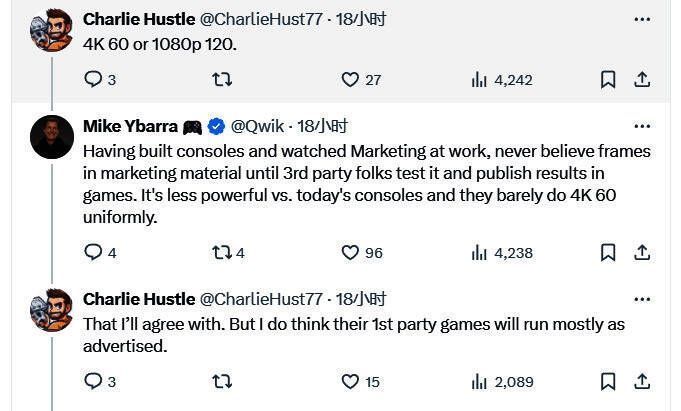The image size is (681, 411).
Task: Share the '4K 60 or 1080p 120' tweet
Action: tap(643, 79)
